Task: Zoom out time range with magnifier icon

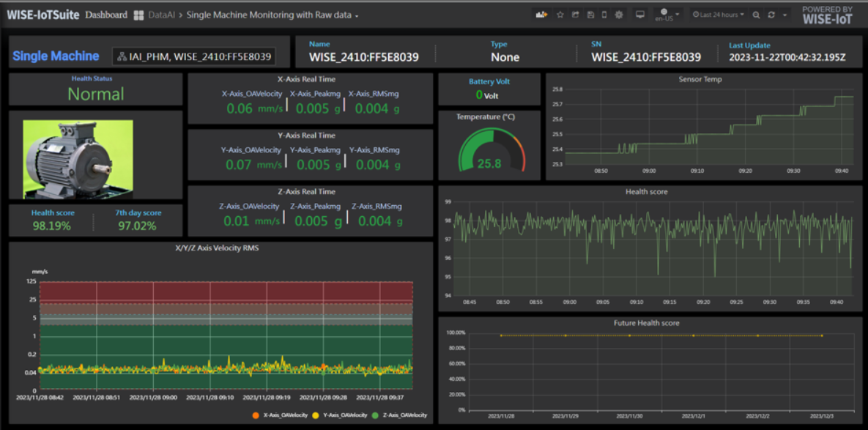Action: pos(756,14)
